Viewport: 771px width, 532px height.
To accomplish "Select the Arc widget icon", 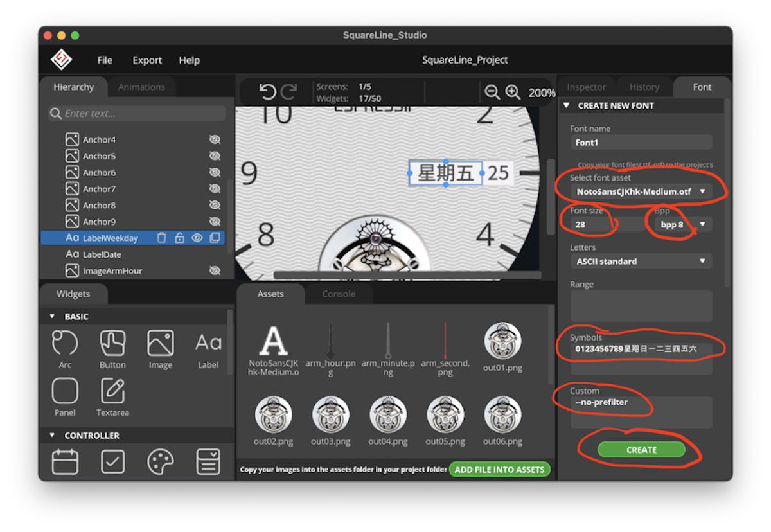I will coord(65,342).
